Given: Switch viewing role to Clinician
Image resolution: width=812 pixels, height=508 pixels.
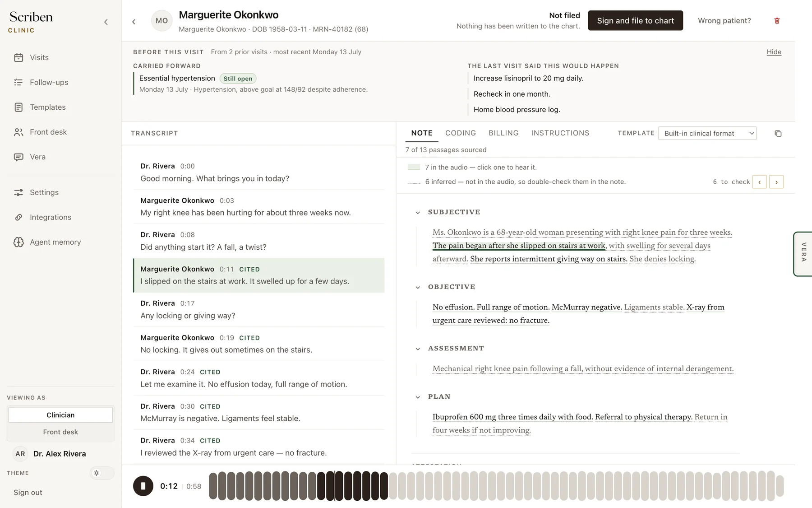Looking at the screenshot, I should pyautogui.click(x=60, y=415).
